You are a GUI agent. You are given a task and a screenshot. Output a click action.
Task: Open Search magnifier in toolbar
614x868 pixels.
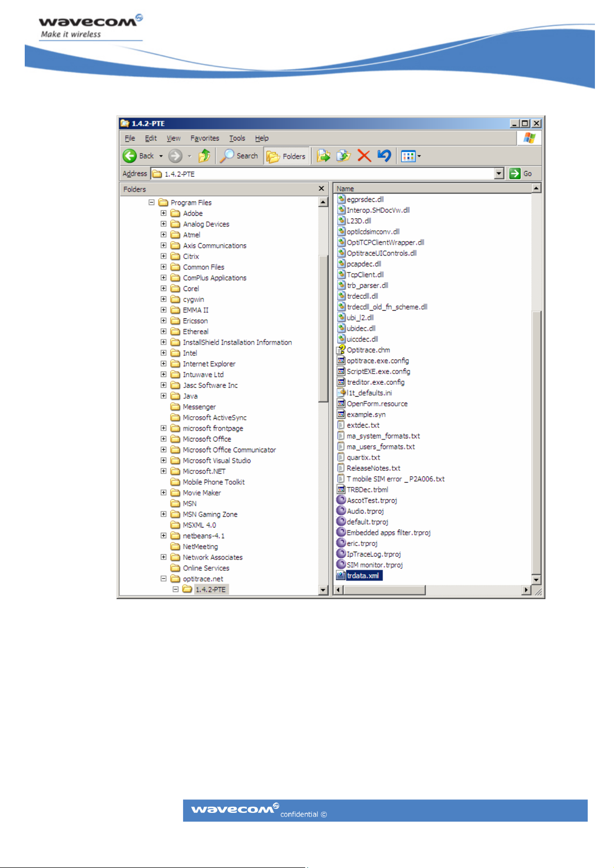click(x=227, y=156)
